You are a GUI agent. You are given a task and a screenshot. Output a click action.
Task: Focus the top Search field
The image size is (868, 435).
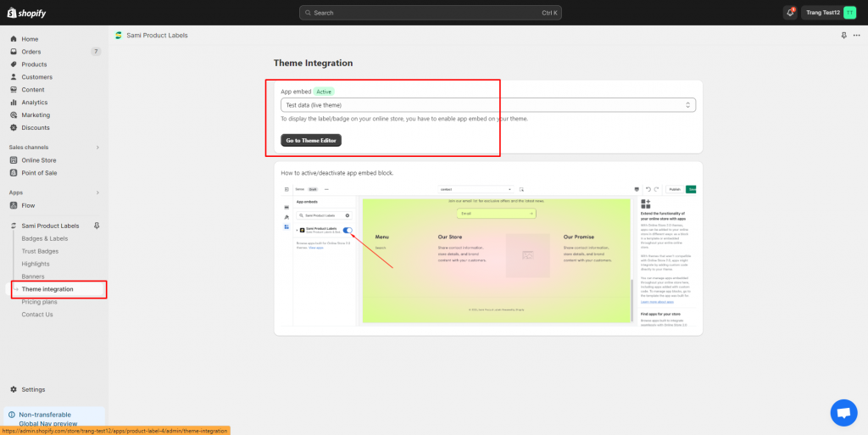pyautogui.click(x=430, y=13)
